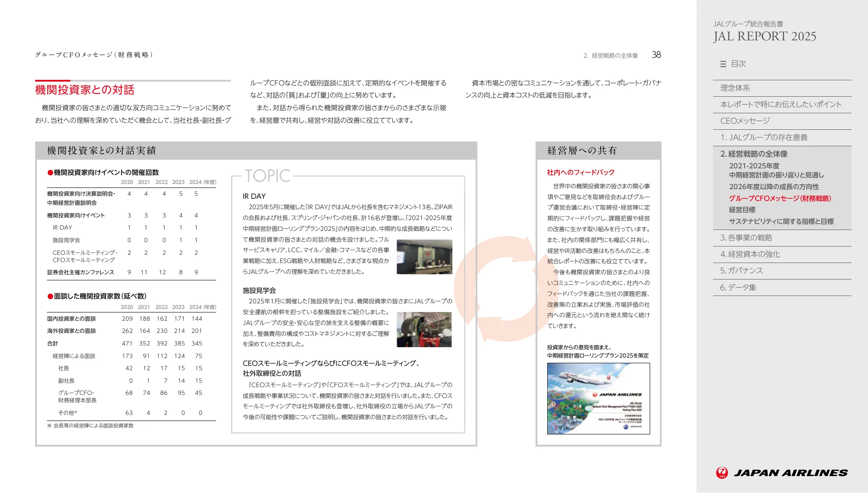The height and width of the screenshot is (493, 868).
Task: Click the 合計 row label
Action: [x=53, y=343]
